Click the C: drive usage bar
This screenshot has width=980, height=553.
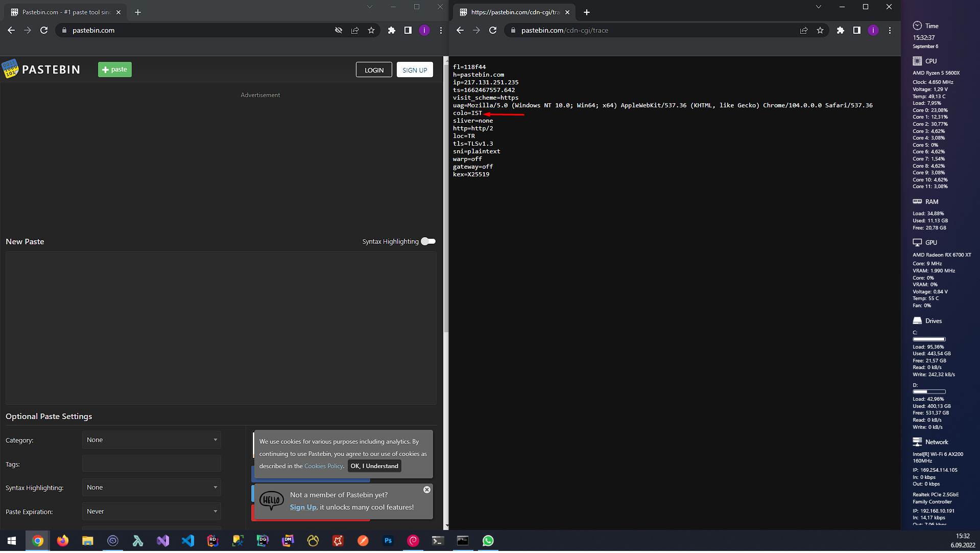pyautogui.click(x=929, y=339)
